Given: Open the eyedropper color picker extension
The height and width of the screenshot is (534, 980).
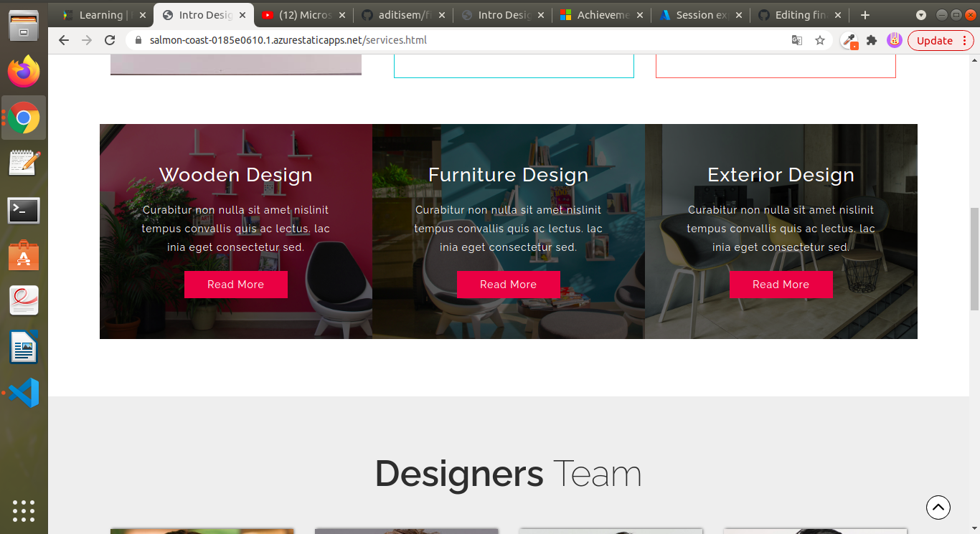Looking at the screenshot, I should tap(850, 41).
